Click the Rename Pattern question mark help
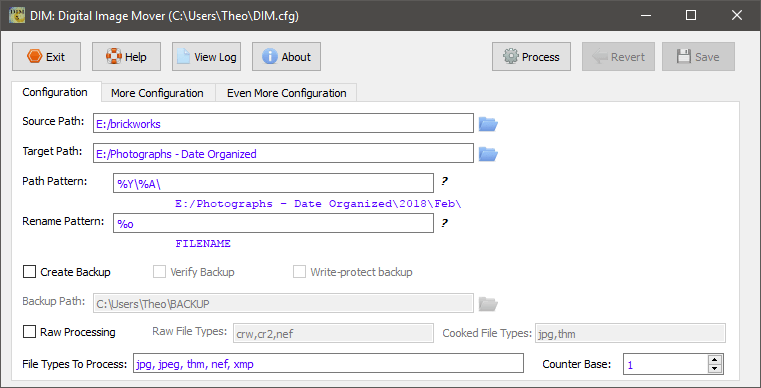Viewport: 761px width, 388px height. coord(444,223)
